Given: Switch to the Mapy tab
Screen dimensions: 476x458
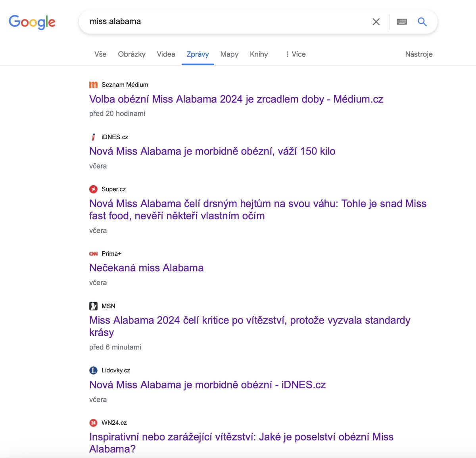Looking at the screenshot, I should tap(229, 54).
